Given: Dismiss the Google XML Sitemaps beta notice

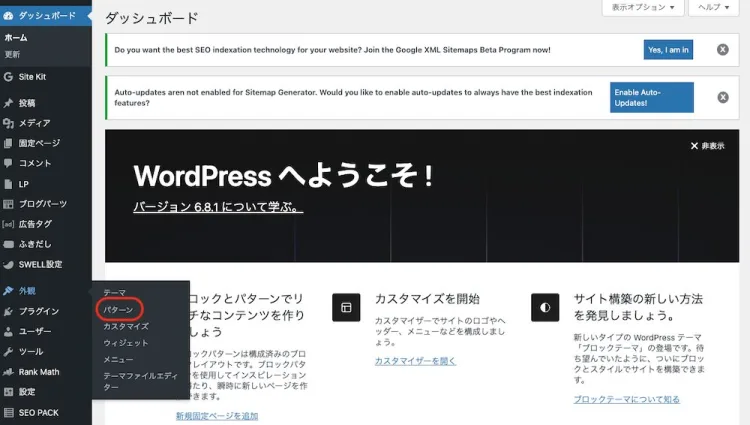Looking at the screenshot, I should point(723,50).
